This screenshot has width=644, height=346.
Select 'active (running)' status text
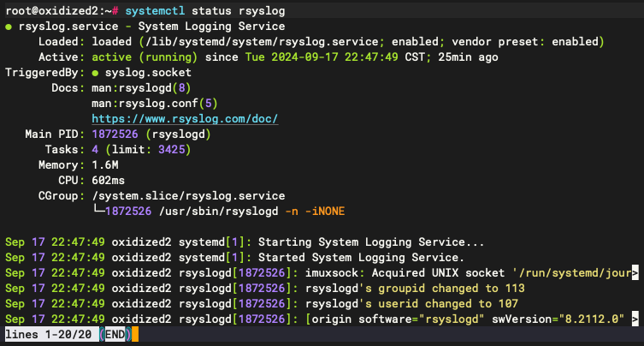pos(145,57)
